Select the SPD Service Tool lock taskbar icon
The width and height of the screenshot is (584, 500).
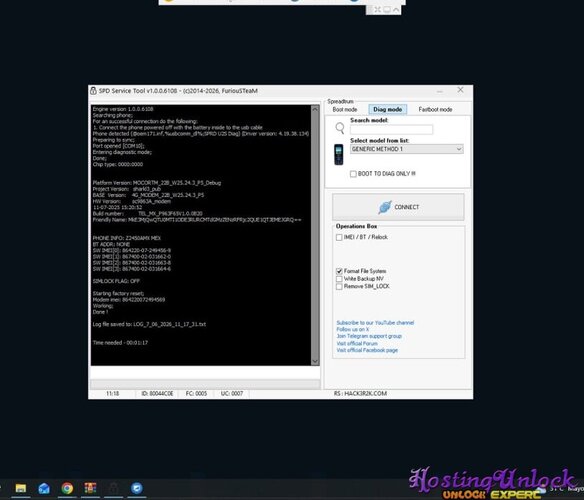(x=114, y=488)
